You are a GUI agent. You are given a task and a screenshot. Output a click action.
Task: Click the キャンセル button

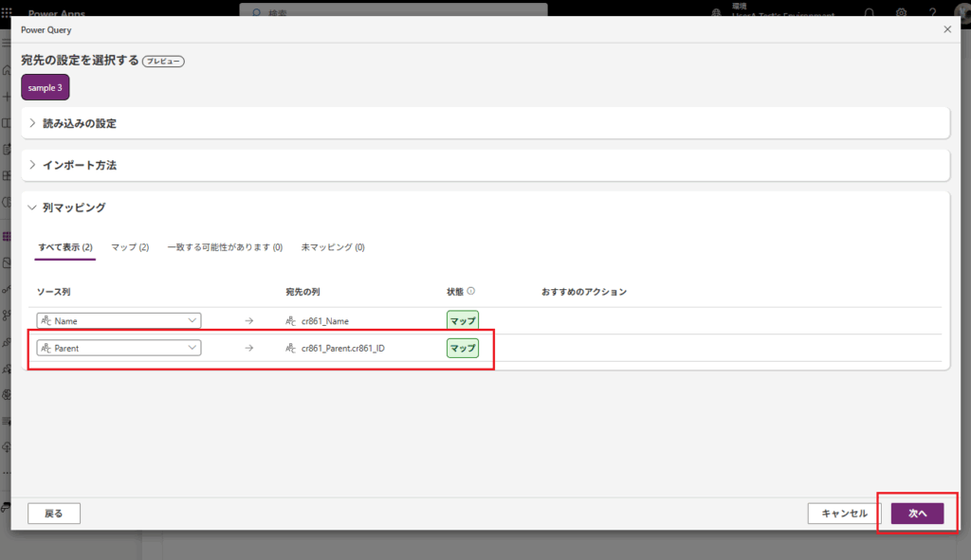coord(844,514)
